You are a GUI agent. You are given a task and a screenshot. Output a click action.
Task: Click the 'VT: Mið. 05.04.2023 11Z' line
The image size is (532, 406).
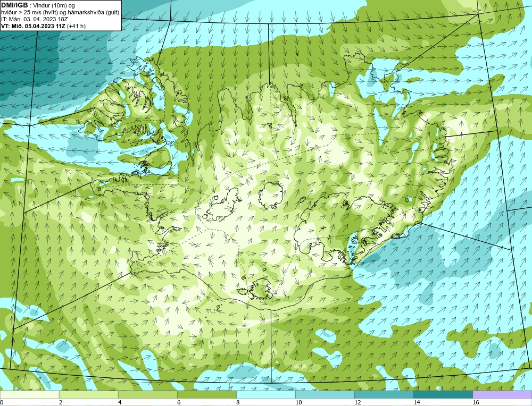(x=33, y=26)
